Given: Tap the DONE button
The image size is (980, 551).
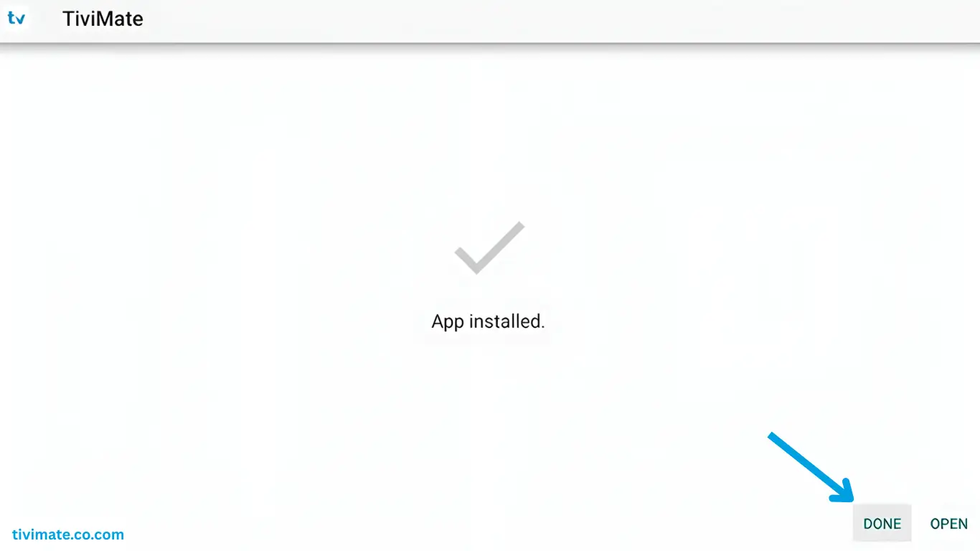Looking at the screenshot, I should [x=882, y=523].
